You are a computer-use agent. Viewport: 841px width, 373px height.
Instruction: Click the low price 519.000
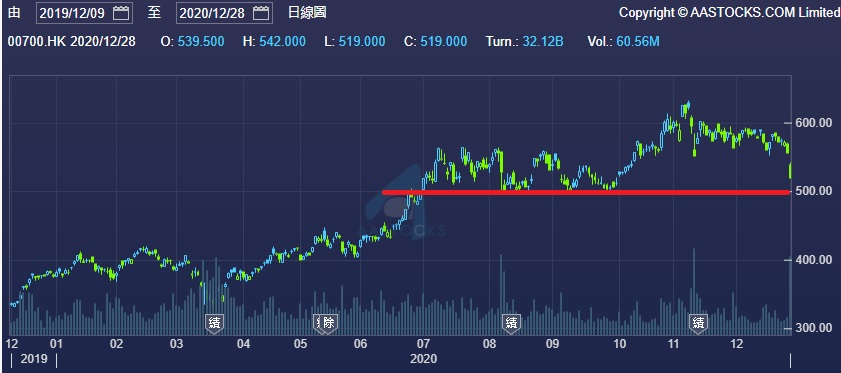[x=362, y=41]
